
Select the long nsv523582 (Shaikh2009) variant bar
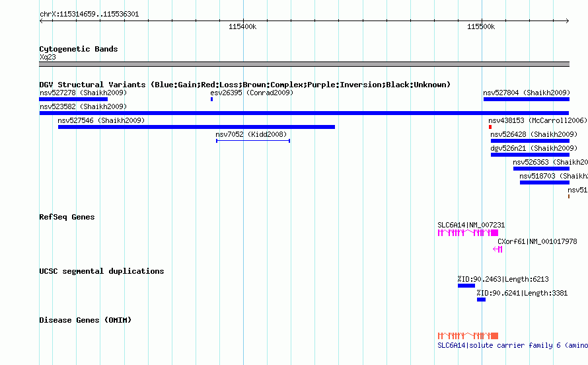(304, 113)
